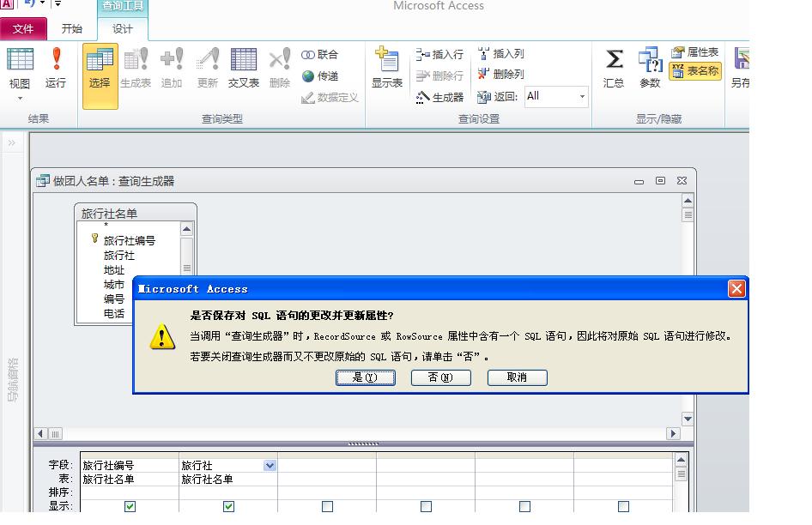Select the asterisk row in 旅行社名单

point(106,226)
